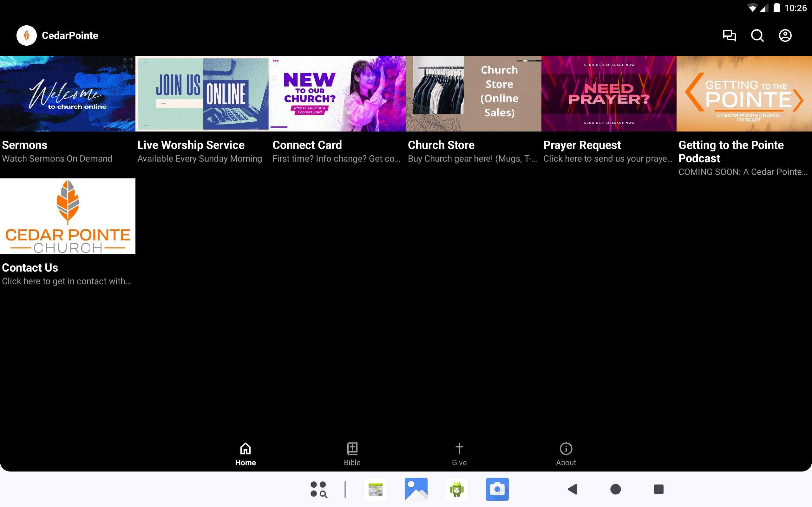812x507 pixels.
Task: Open Getting to the Pointe Podcast title
Action: pyautogui.click(x=731, y=151)
